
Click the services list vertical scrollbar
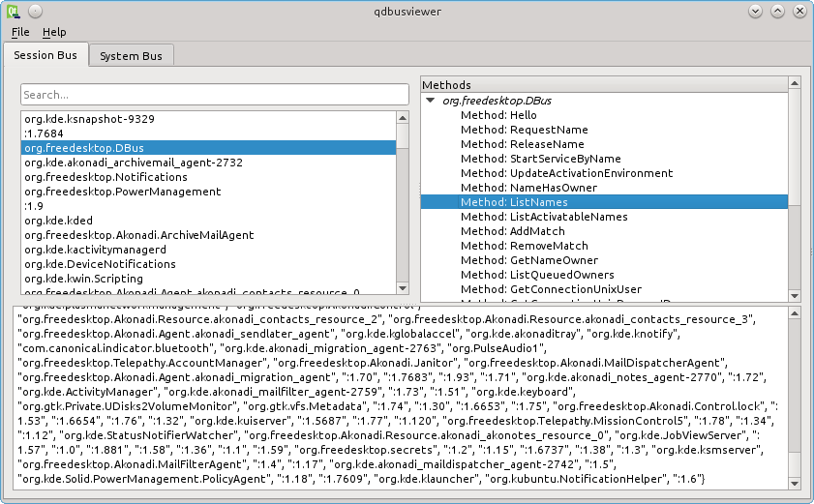point(403,202)
